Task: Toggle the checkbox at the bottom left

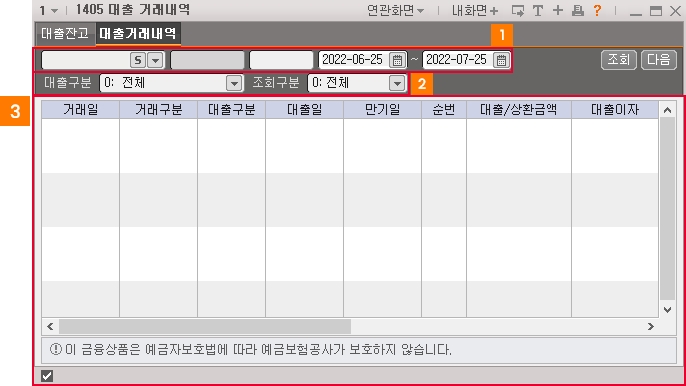Action: click(x=47, y=375)
